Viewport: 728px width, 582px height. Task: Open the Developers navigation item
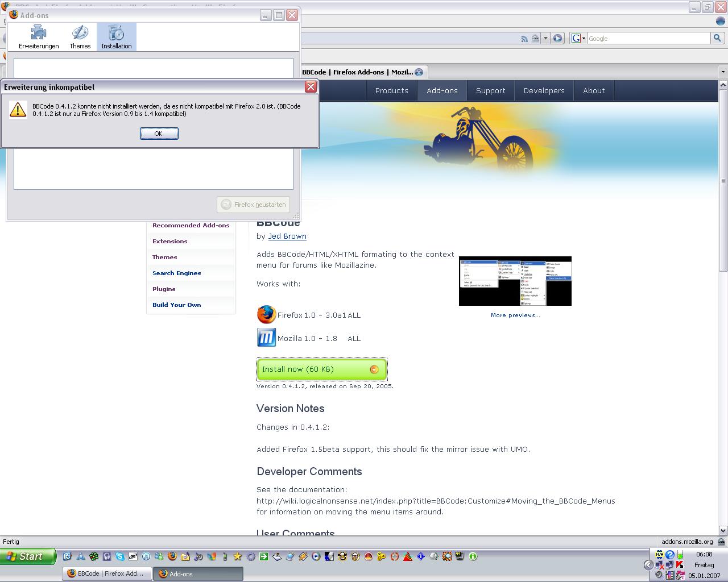[544, 90]
